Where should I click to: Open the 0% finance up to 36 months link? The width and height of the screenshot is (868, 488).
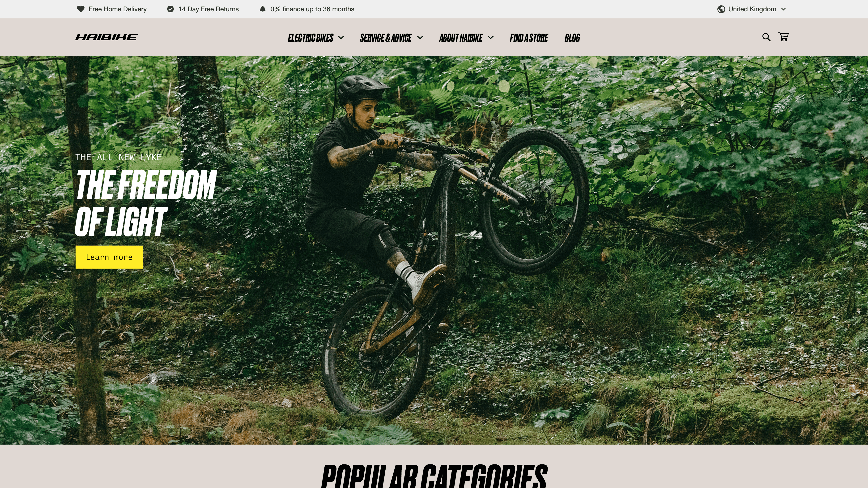(312, 9)
